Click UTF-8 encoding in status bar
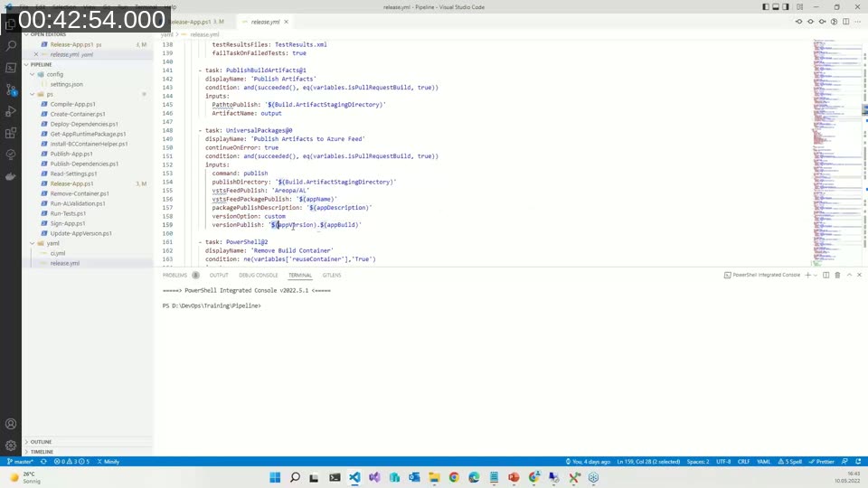 (x=723, y=462)
